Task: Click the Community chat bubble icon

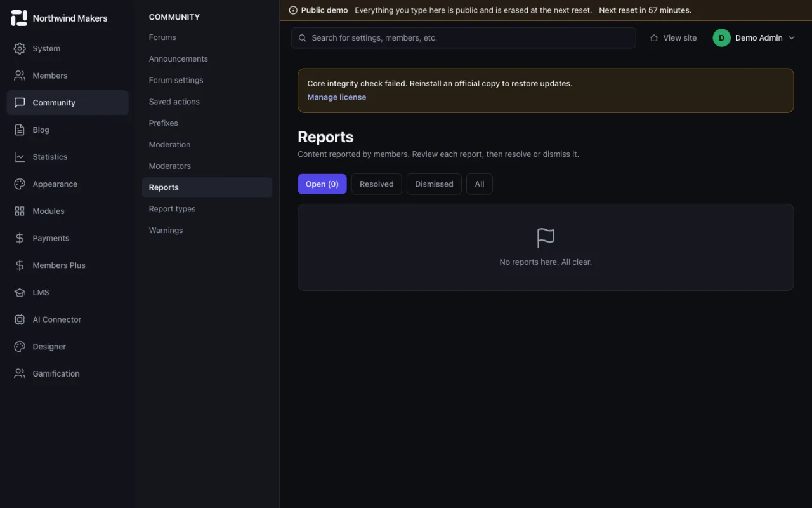Action: [20, 103]
